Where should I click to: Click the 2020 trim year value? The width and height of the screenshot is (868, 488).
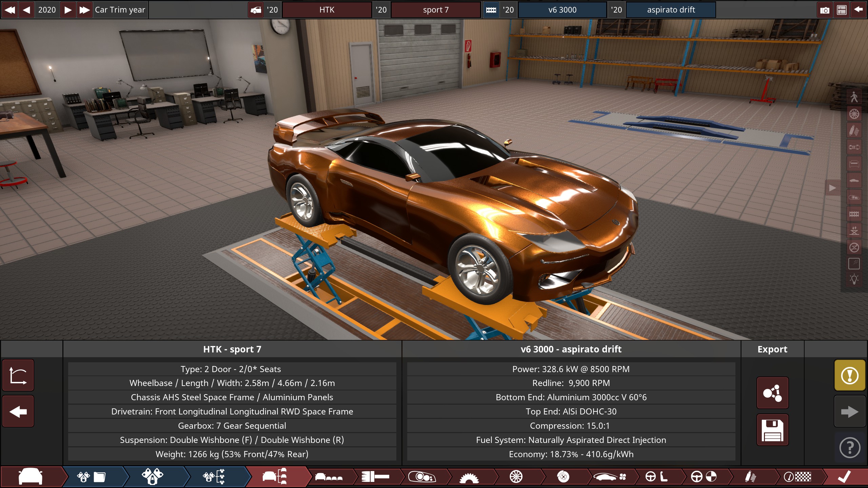tap(47, 10)
